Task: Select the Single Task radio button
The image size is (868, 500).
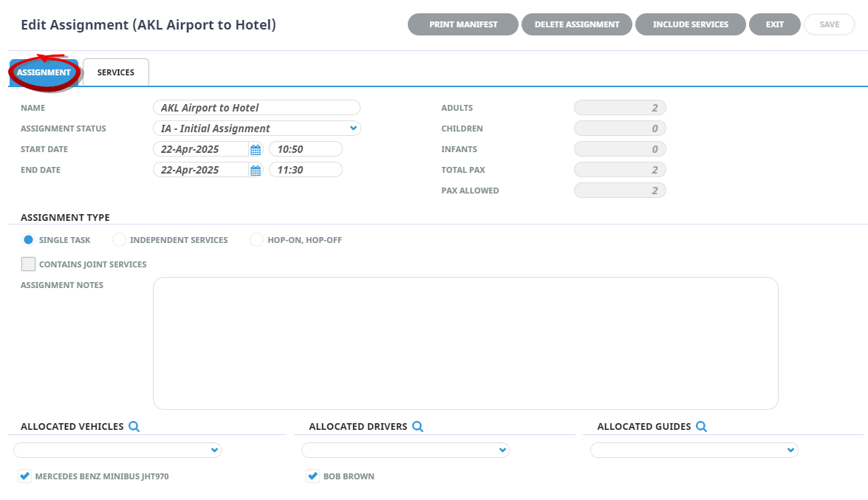Action: [29, 240]
